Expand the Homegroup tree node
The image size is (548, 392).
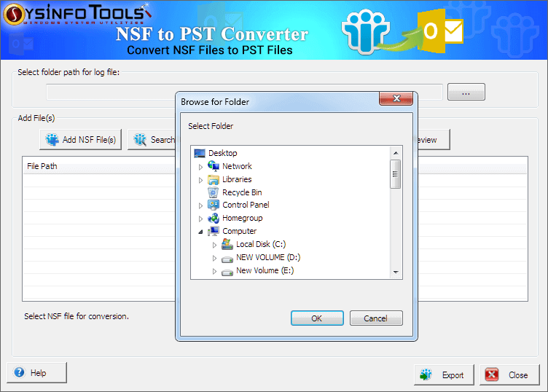point(200,219)
